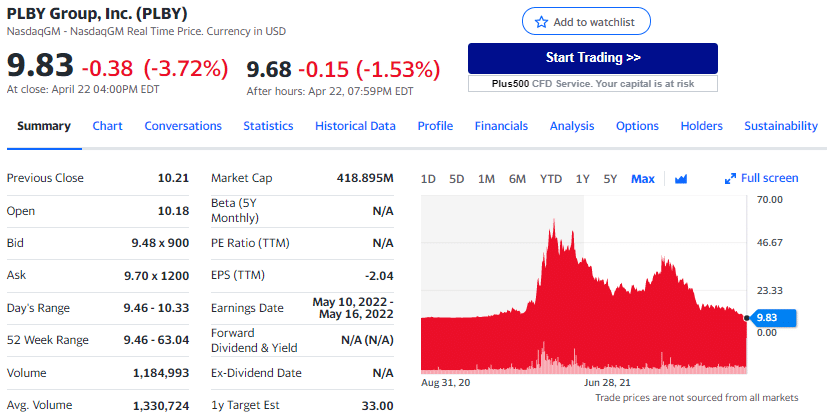Click the Aug 31, 20 axis label

pyautogui.click(x=445, y=383)
